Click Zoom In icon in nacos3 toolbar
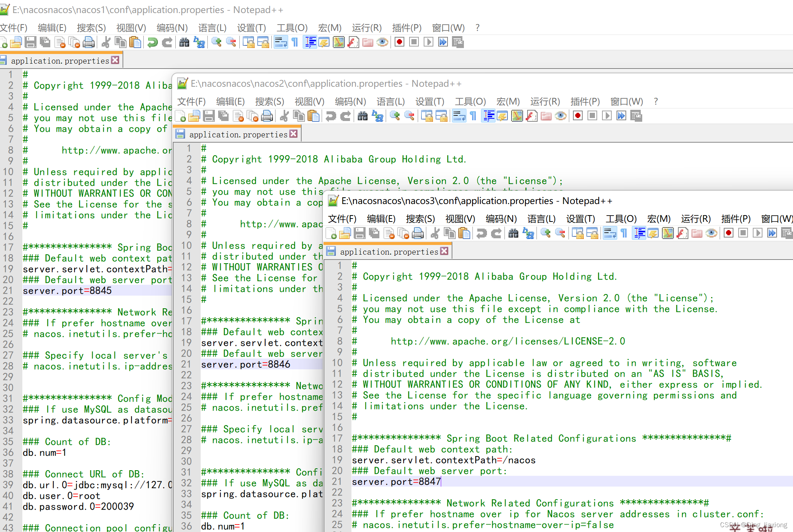The width and height of the screenshot is (793, 532). pyautogui.click(x=545, y=233)
